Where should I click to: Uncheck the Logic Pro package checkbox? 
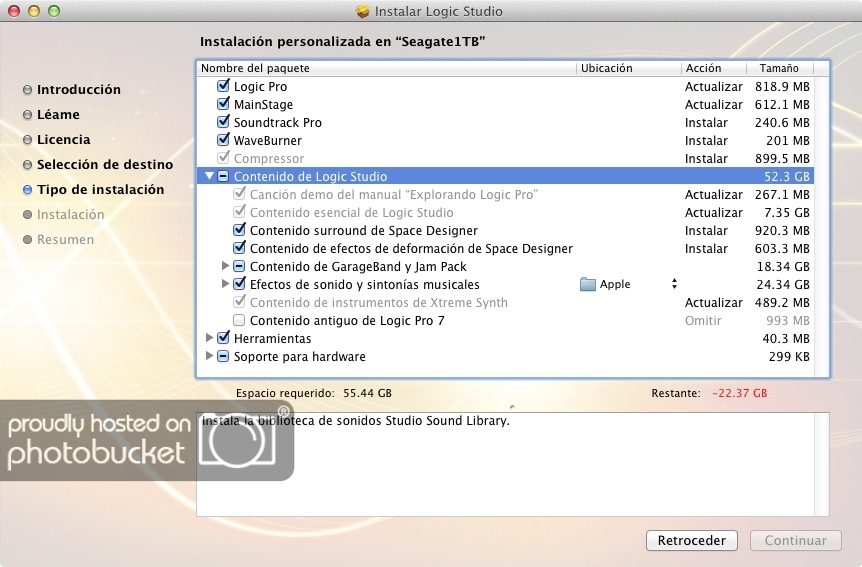[223, 87]
